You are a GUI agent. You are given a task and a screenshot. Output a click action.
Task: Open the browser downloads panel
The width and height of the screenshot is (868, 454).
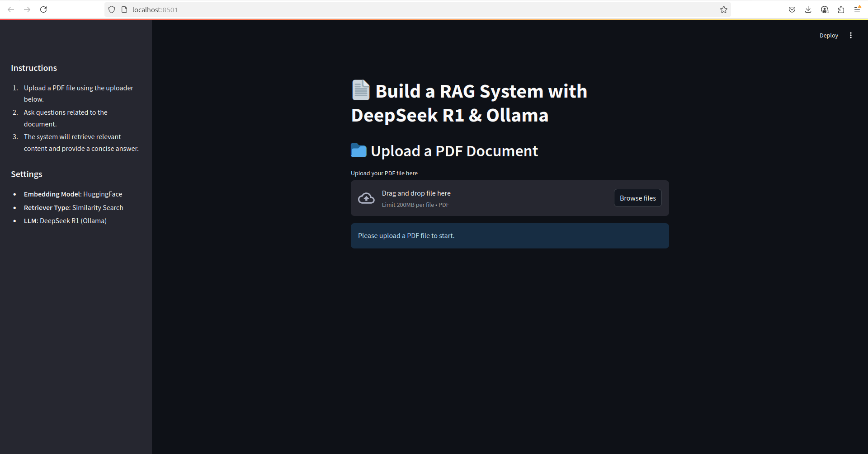point(808,9)
